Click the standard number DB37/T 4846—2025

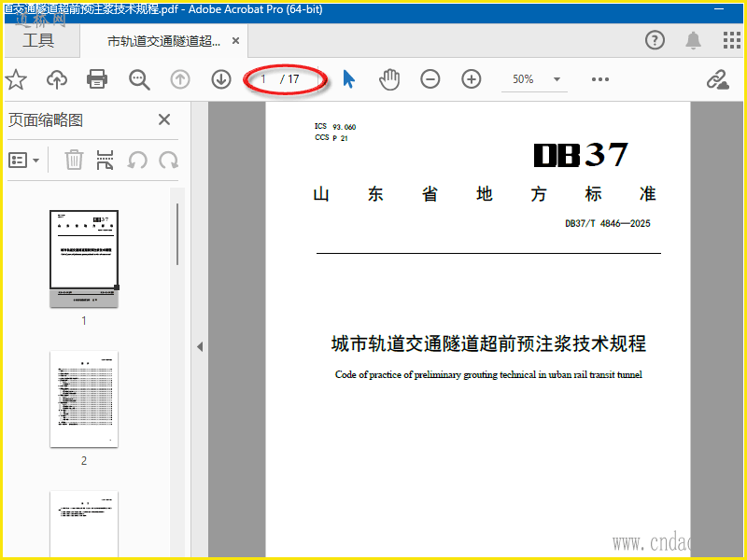tap(608, 223)
